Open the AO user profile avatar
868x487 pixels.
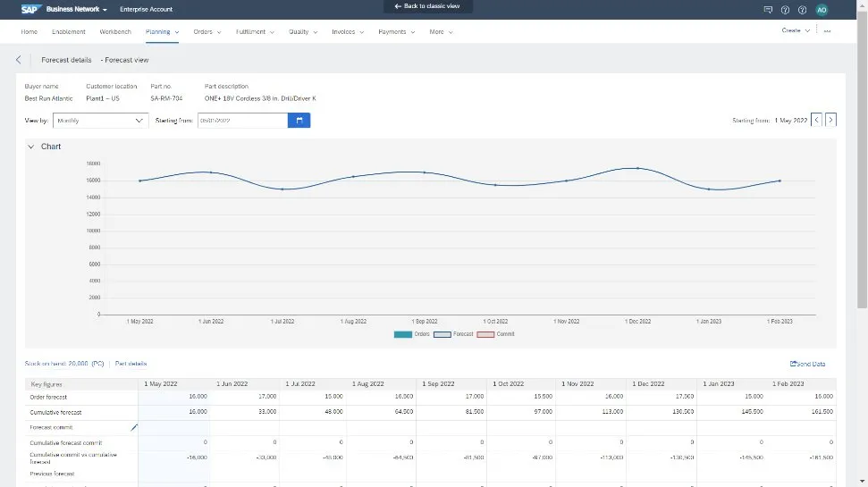tap(822, 10)
